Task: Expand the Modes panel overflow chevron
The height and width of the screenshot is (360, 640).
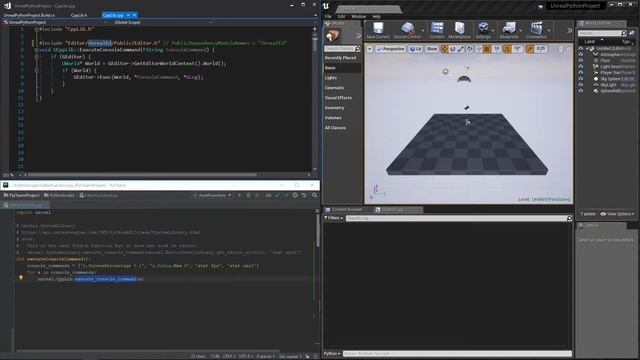Action: (358, 36)
